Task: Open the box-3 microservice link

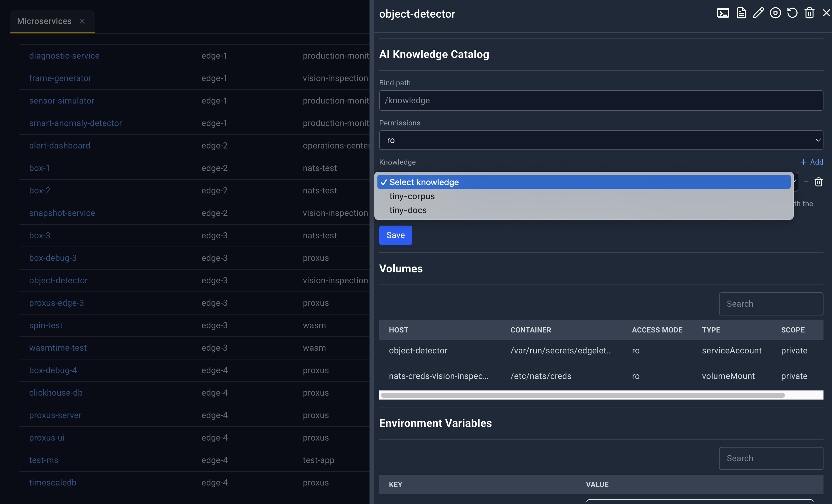Action: click(40, 236)
